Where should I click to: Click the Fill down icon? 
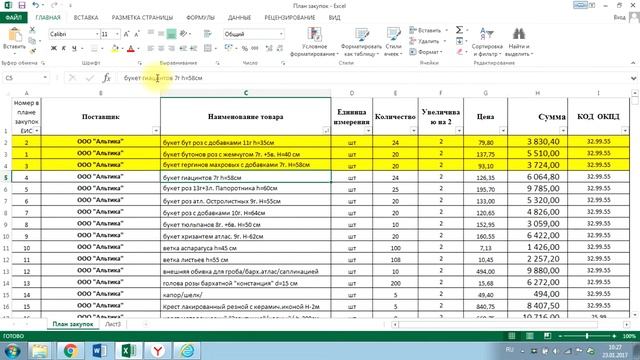460,41
